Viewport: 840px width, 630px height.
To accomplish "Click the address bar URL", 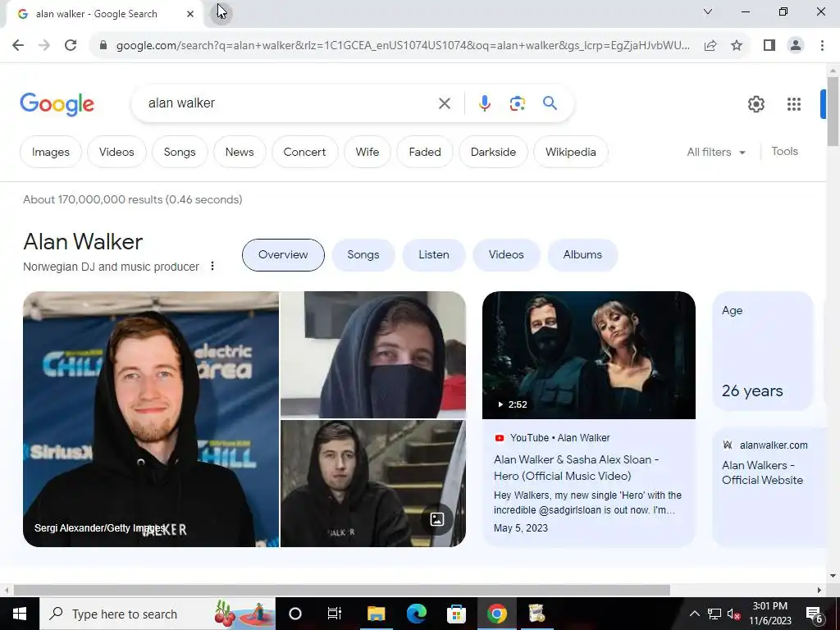I will pyautogui.click(x=403, y=46).
